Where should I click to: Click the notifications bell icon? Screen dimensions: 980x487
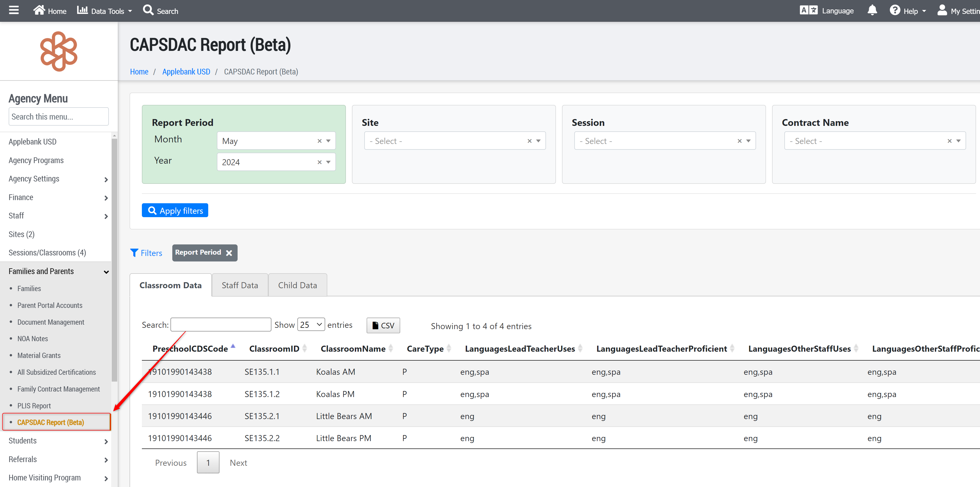[x=872, y=10]
